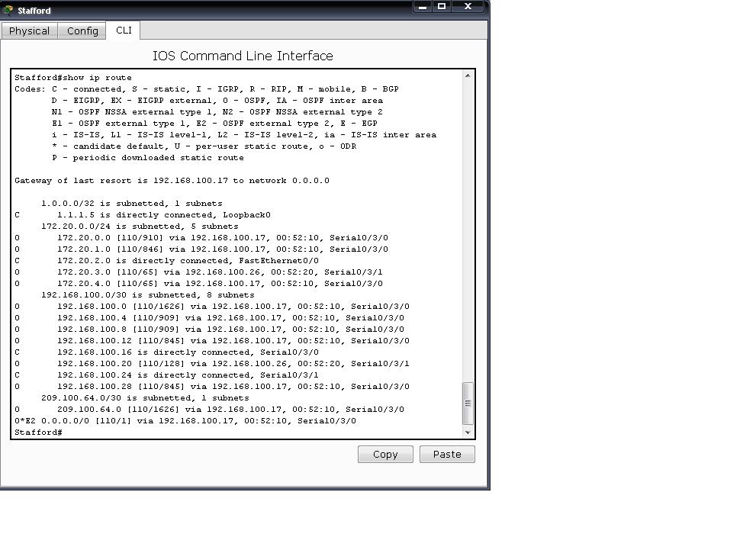Close the Stafford window

point(468,7)
